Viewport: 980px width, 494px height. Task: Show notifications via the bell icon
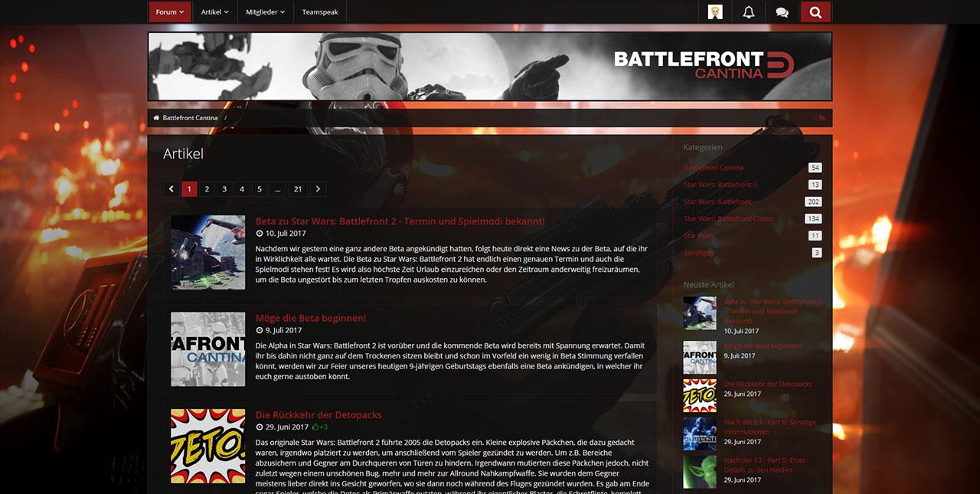coord(749,12)
